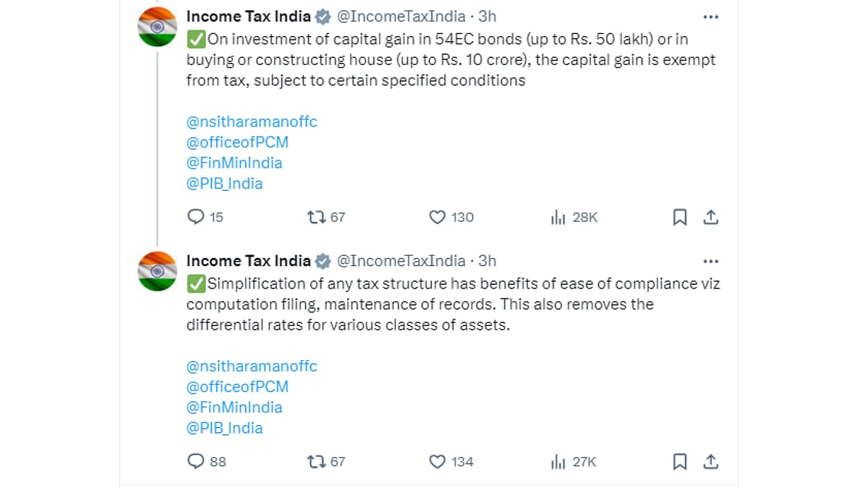View analytics showing 27K views
Screen dimensions: 868x488
click(x=558, y=461)
